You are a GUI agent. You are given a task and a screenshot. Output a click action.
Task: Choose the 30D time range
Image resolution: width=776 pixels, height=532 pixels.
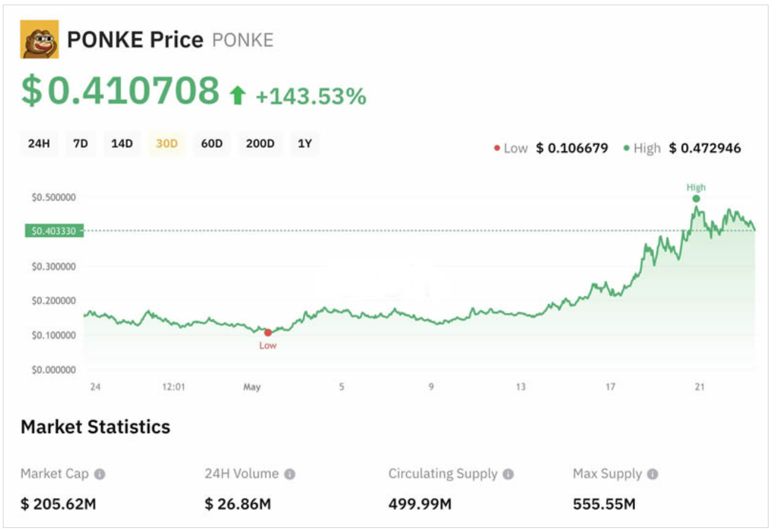(x=167, y=143)
